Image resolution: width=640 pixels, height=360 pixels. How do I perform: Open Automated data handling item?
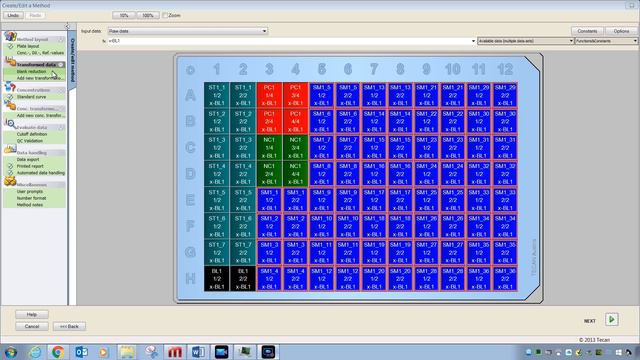point(41,173)
